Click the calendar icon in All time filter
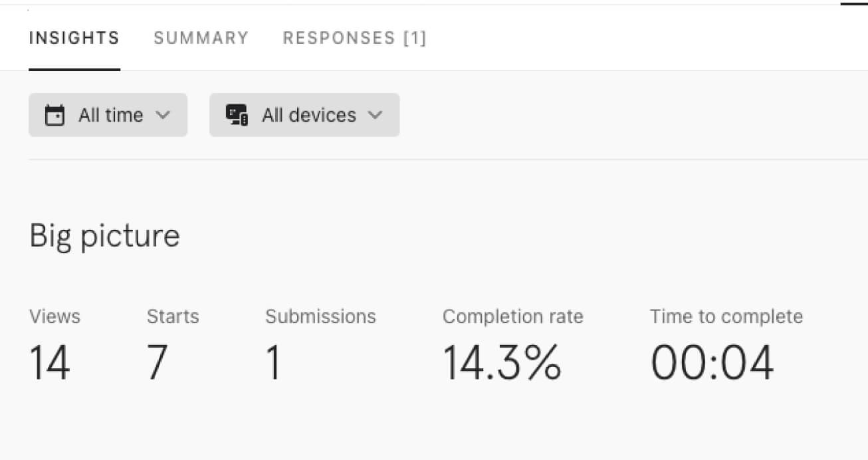Image resolution: width=868 pixels, height=460 pixels. (54, 116)
